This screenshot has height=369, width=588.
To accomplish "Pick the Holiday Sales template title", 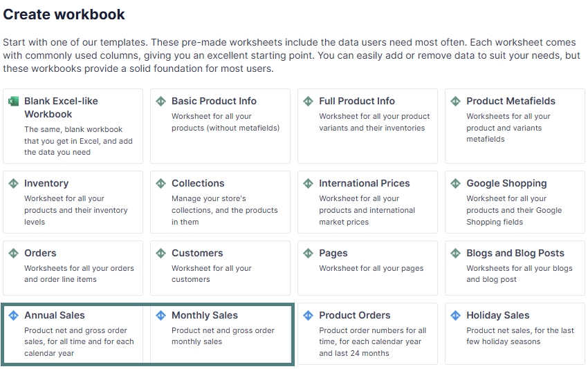I will [x=497, y=315].
